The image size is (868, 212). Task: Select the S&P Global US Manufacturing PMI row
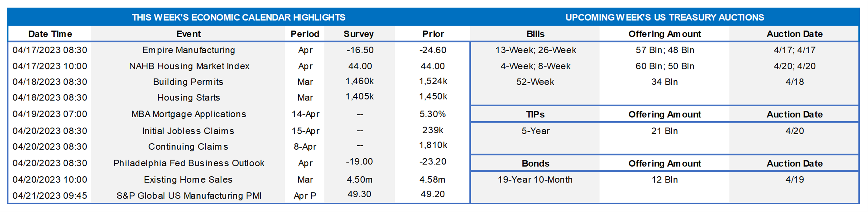pyautogui.click(x=189, y=196)
